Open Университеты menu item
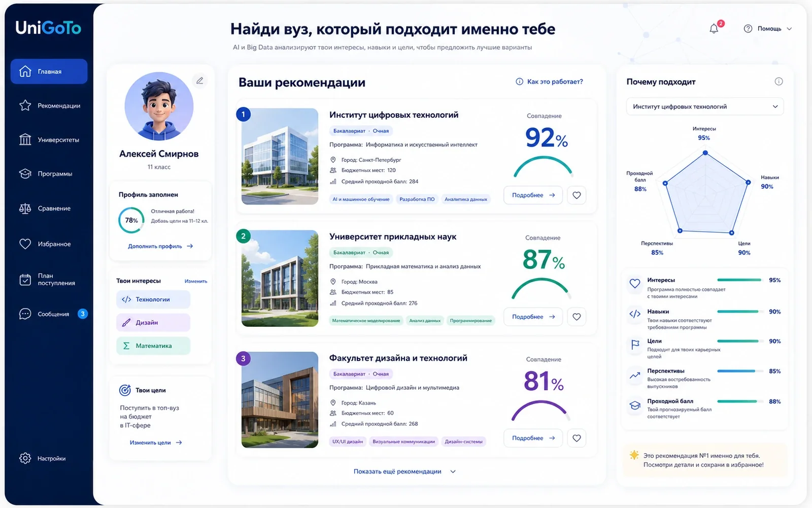 pos(49,140)
